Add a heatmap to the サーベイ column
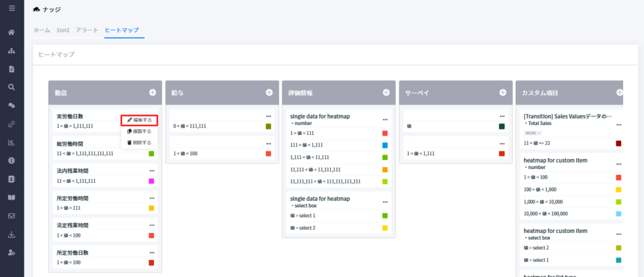The image size is (644, 277). pyautogui.click(x=502, y=93)
